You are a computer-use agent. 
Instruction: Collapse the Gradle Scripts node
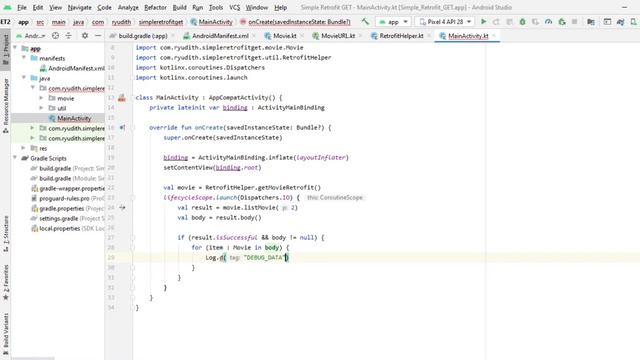(16, 158)
